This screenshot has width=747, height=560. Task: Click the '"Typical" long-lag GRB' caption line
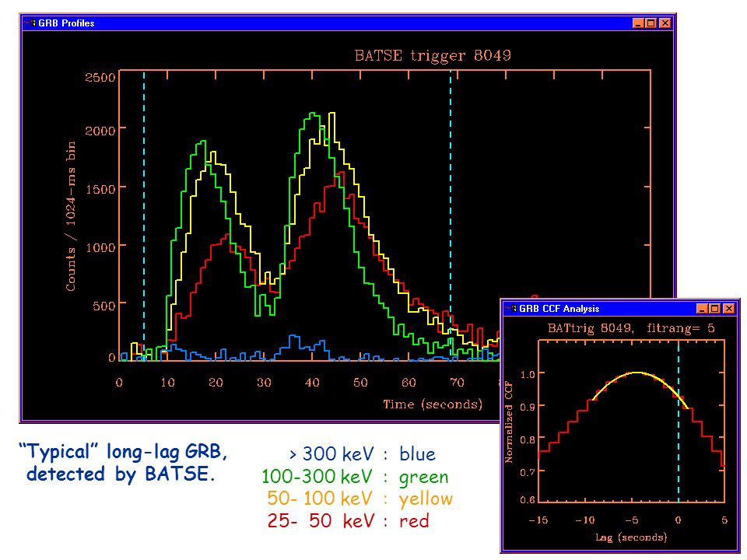click(x=123, y=451)
